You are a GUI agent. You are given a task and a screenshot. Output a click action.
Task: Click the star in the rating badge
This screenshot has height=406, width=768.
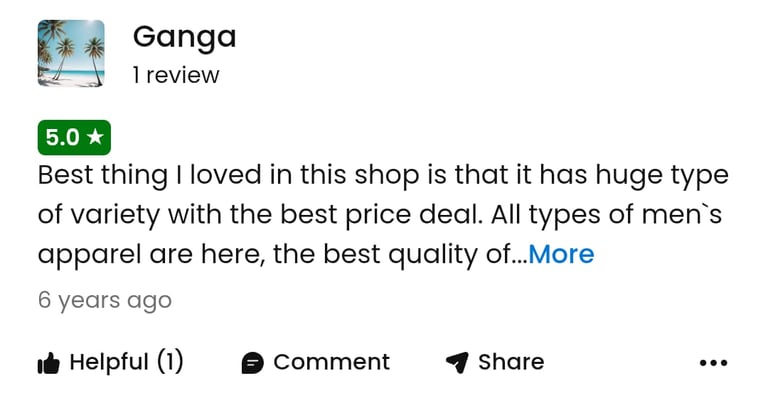click(x=95, y=138)
